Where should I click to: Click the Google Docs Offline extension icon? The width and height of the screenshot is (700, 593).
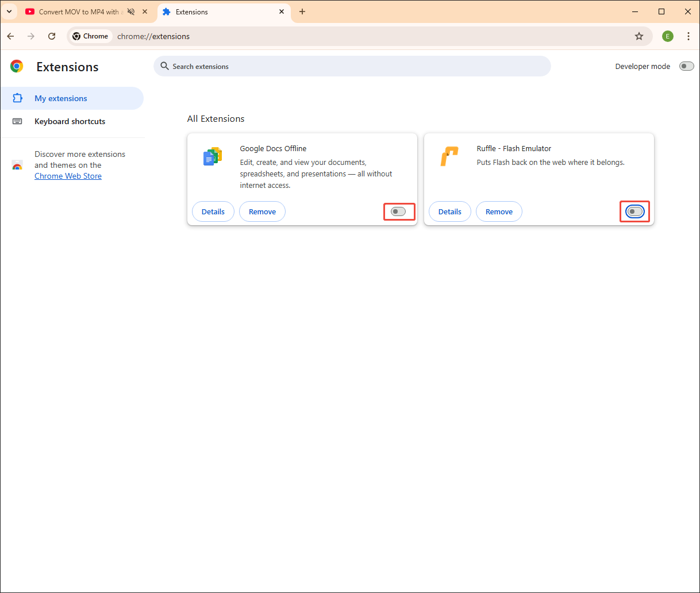(x=213, y=155)
